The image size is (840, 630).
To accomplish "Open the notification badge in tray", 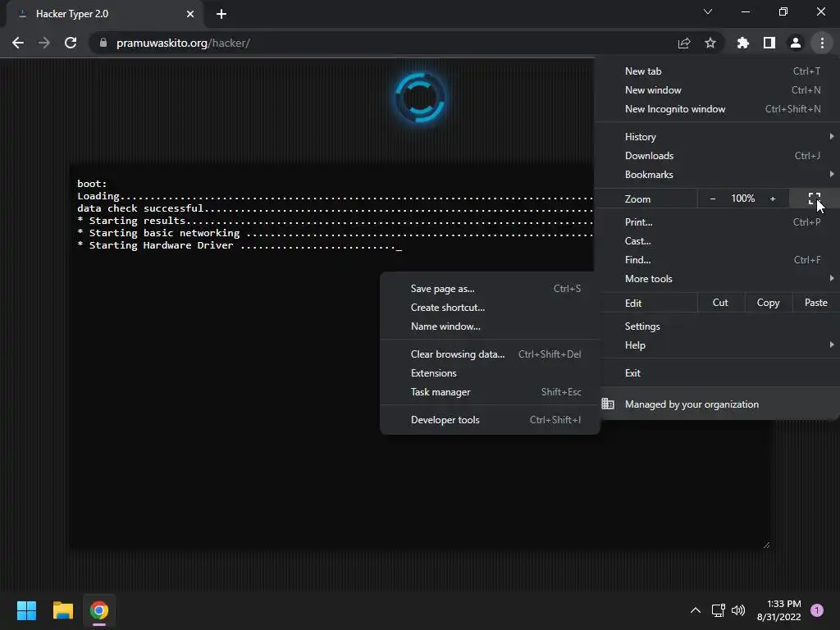I will 817,610.
